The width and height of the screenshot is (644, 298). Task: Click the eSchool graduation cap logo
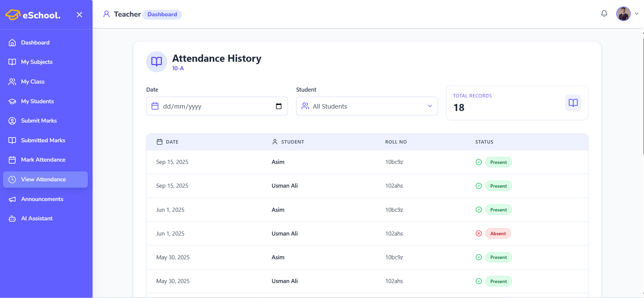[13, 15]
